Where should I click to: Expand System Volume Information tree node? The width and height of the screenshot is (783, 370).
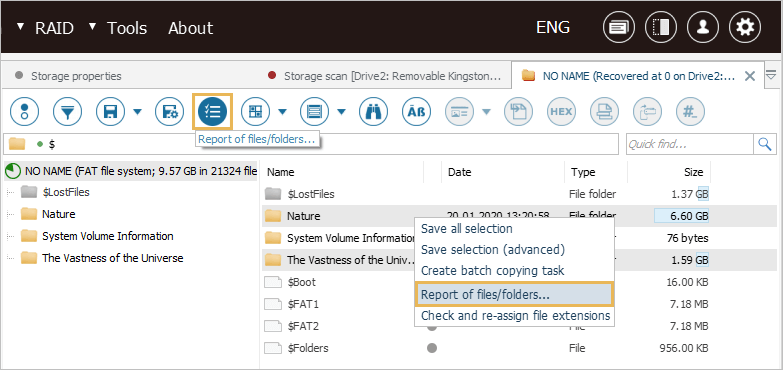[10, 236]
